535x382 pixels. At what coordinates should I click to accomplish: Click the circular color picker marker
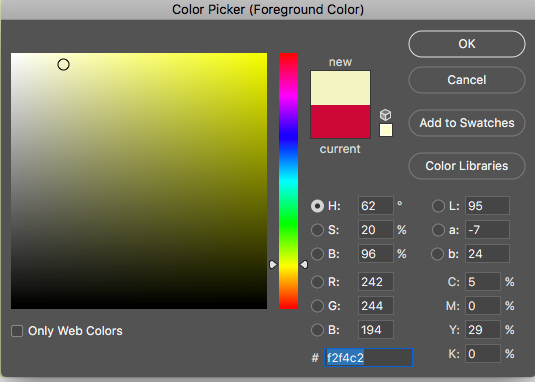point(63,64)
